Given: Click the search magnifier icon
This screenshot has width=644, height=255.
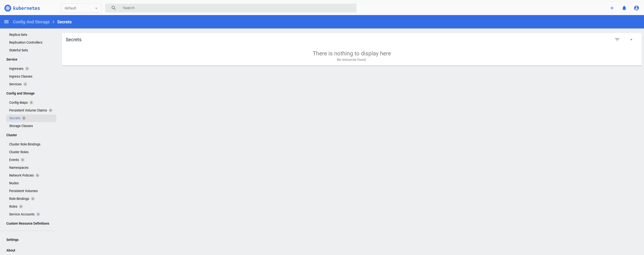Looking at the screenshot, I should pyautogui.click(x=113, y=8).
